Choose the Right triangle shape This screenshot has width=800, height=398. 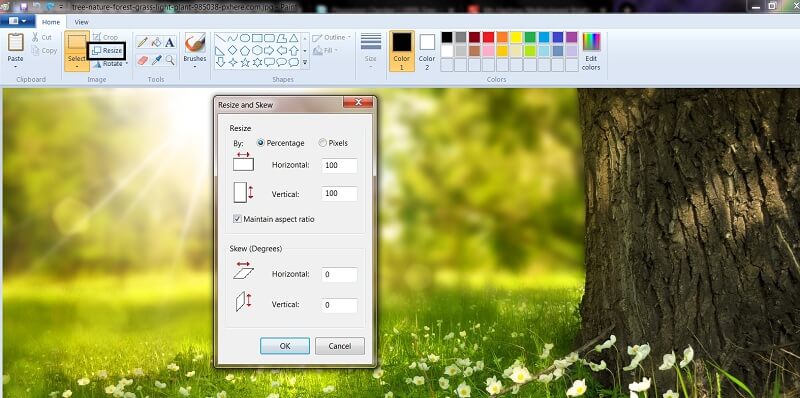pyautogui.click(x=220, y=51)
